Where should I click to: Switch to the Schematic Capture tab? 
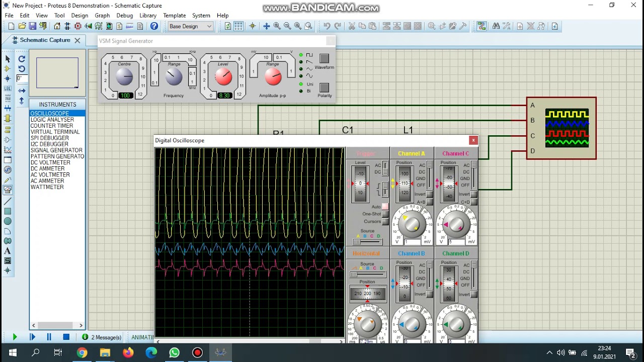45,40
